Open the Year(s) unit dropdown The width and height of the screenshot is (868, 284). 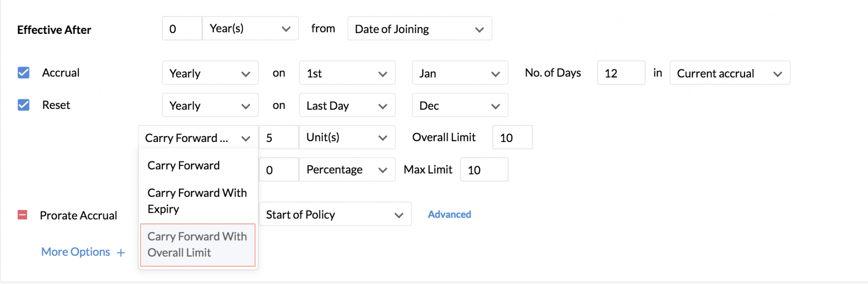tap(250, 29)
